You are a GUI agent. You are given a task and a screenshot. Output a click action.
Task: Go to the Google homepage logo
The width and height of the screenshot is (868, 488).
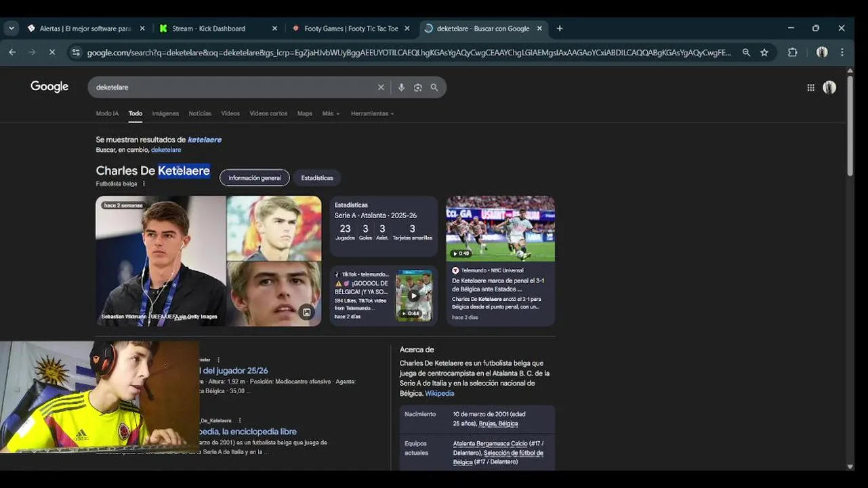[x=49, y=87]
